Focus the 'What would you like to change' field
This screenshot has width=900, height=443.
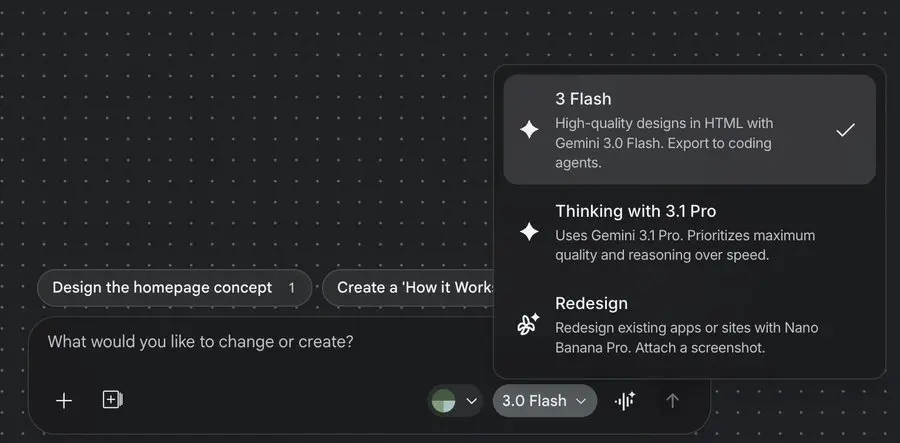click(x=250, y=342)
